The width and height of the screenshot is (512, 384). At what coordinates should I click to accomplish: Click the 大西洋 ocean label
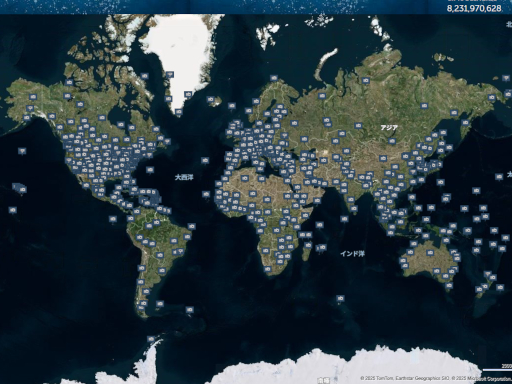point(184,177)
